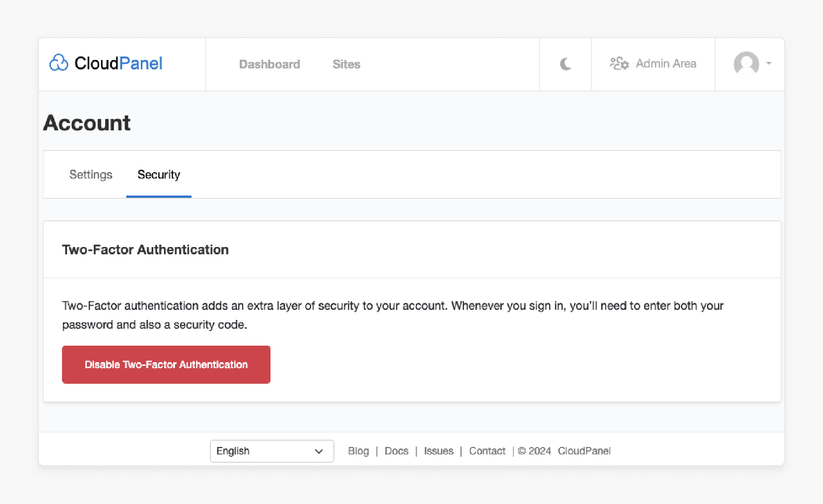Visit the Blog footer link
823x504 pixels.
358,451
